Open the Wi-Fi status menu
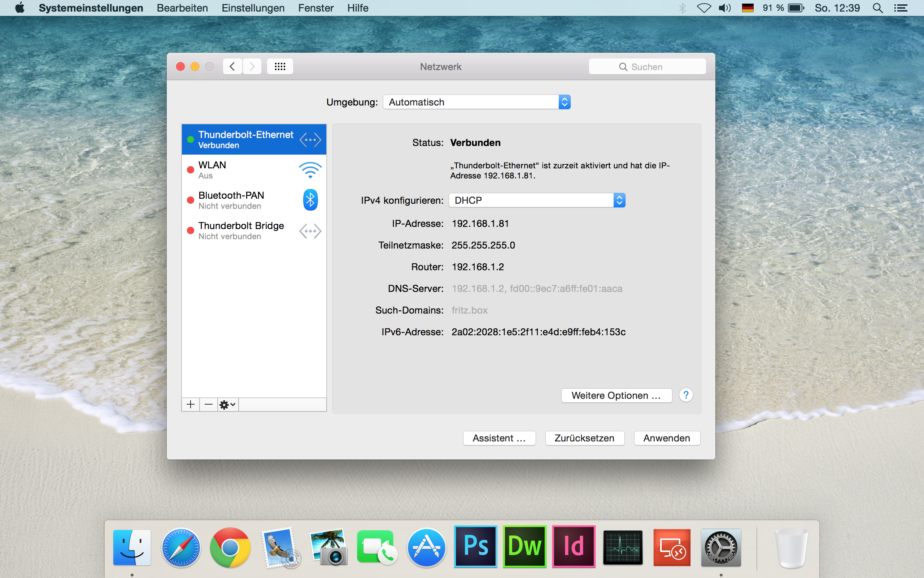This screenshot has height=578, width=924. tap(704, 8)
